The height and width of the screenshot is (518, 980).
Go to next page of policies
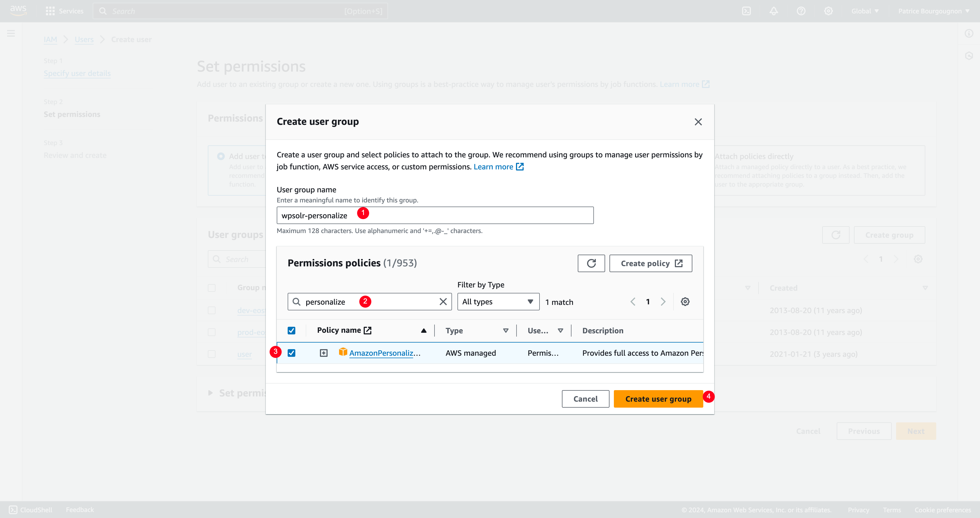[663, 302]
